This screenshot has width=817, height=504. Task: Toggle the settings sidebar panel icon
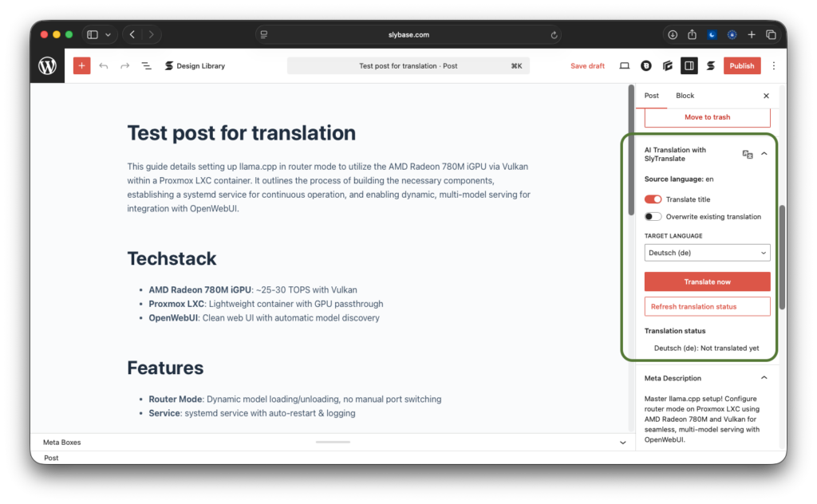689,66
